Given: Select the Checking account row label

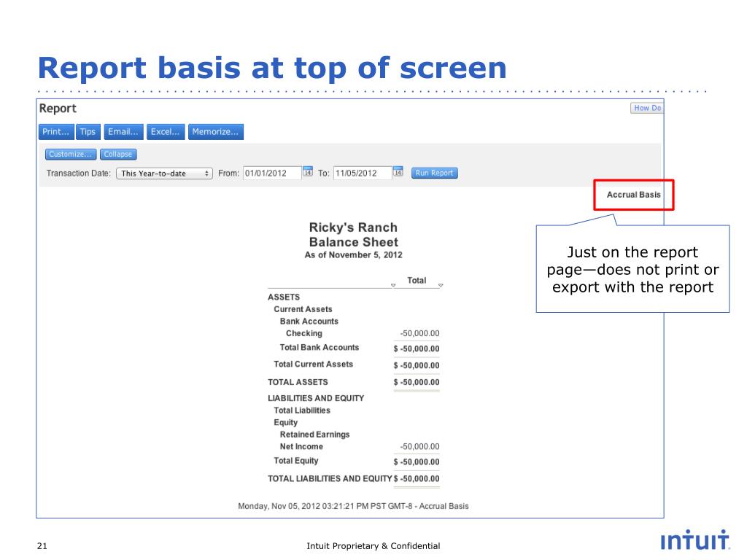Looking at the screenshot, I should click(x=304, y=333).
